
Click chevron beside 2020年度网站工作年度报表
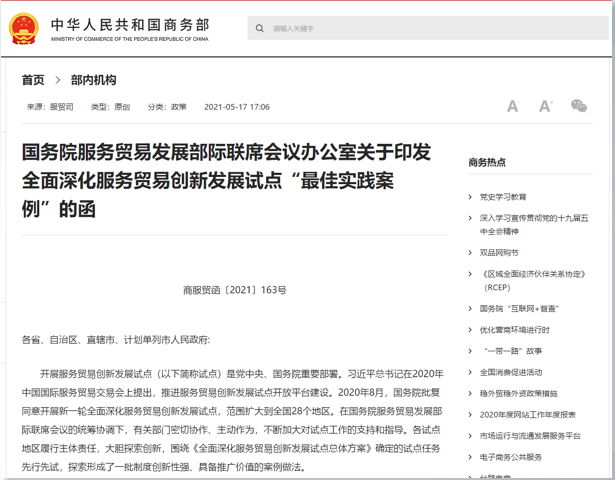coord(470,415)
